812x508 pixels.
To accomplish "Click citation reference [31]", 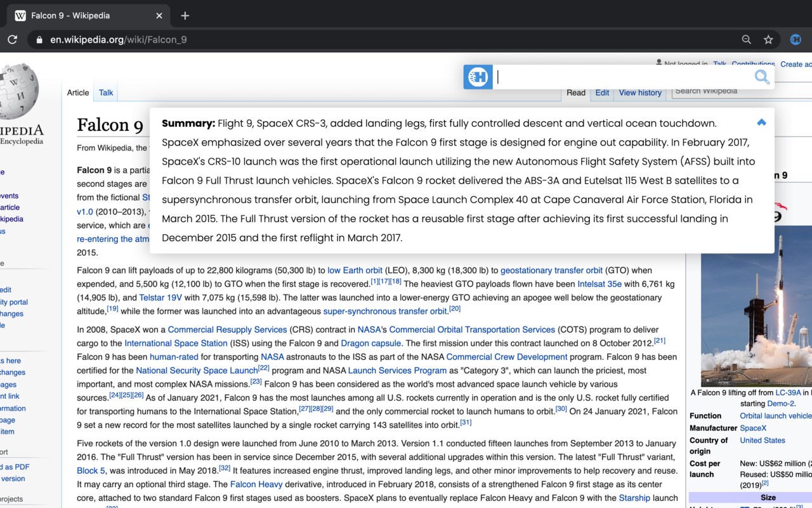I will click(x=466, y=422).
